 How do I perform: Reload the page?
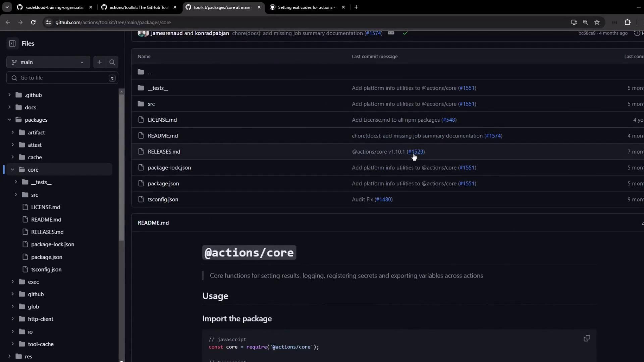point(33,22)
